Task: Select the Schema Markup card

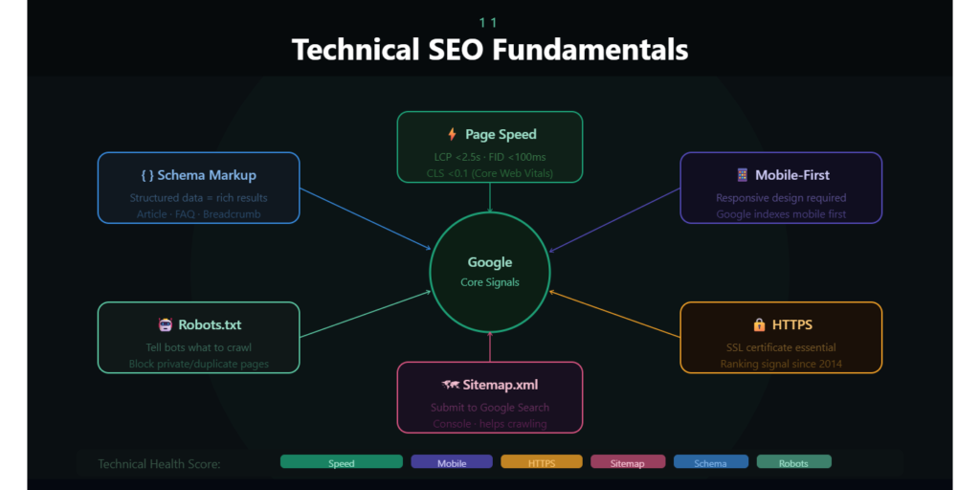Action: click(x=199, y=189)
